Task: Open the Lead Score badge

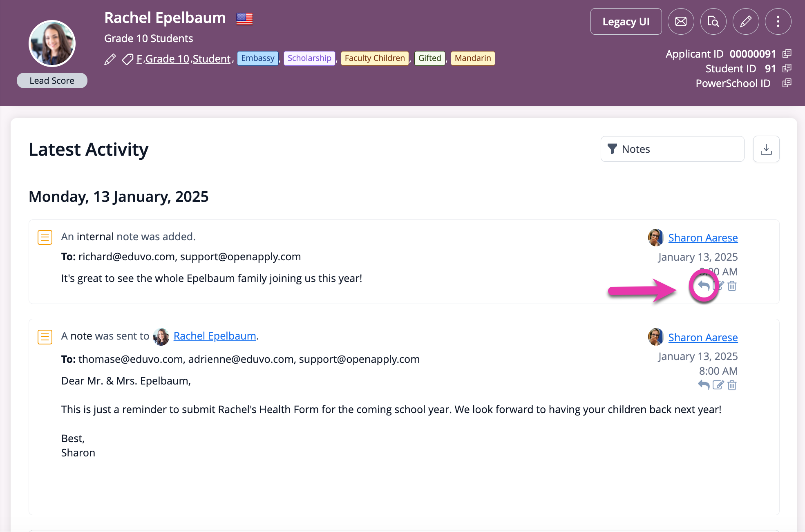Action: coord(52,80)
